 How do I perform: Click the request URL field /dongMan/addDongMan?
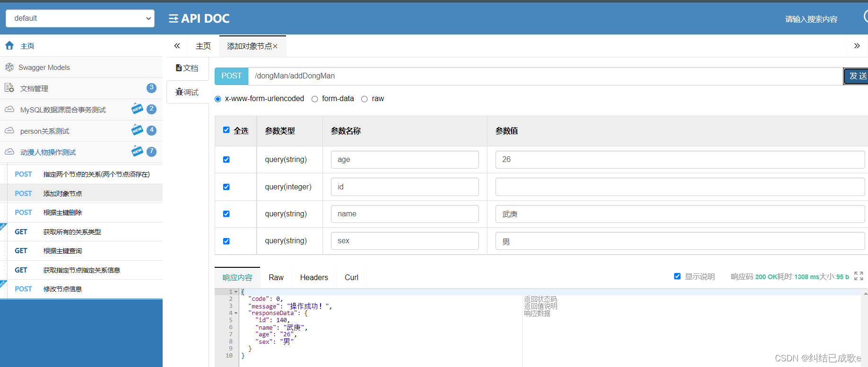pos(546,76)
